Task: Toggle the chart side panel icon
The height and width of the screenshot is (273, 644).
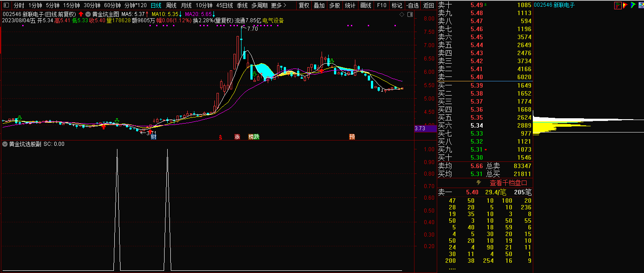Action: pyautogui.click(x=409, y=14)
